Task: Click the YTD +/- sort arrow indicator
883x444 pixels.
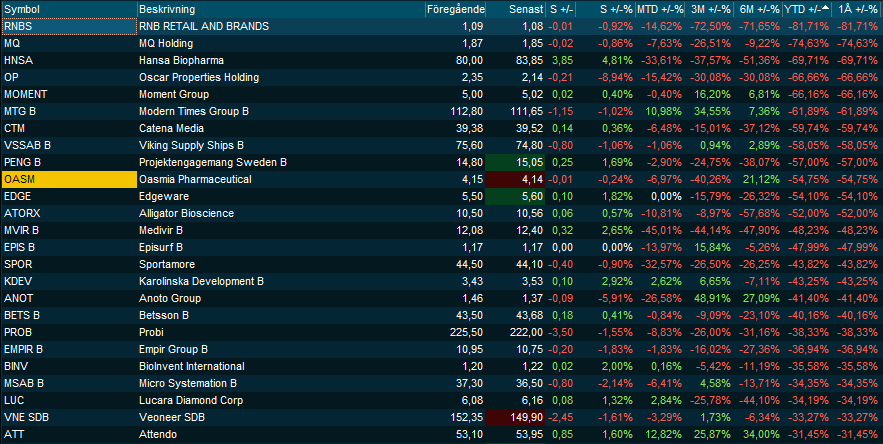Action: (825, 8)
